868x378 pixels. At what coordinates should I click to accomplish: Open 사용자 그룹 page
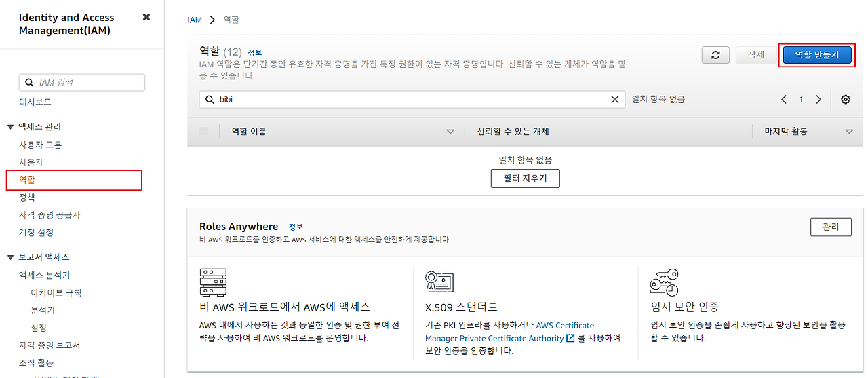(40, 145)
